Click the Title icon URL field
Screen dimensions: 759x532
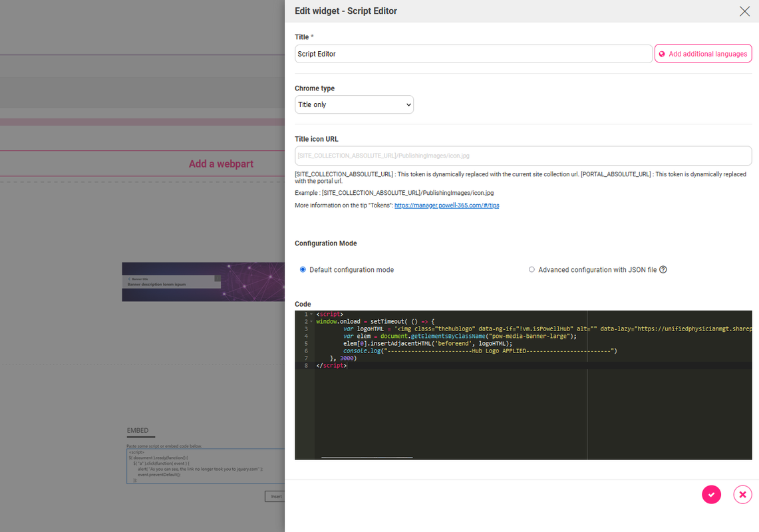(x=523, y=156)
